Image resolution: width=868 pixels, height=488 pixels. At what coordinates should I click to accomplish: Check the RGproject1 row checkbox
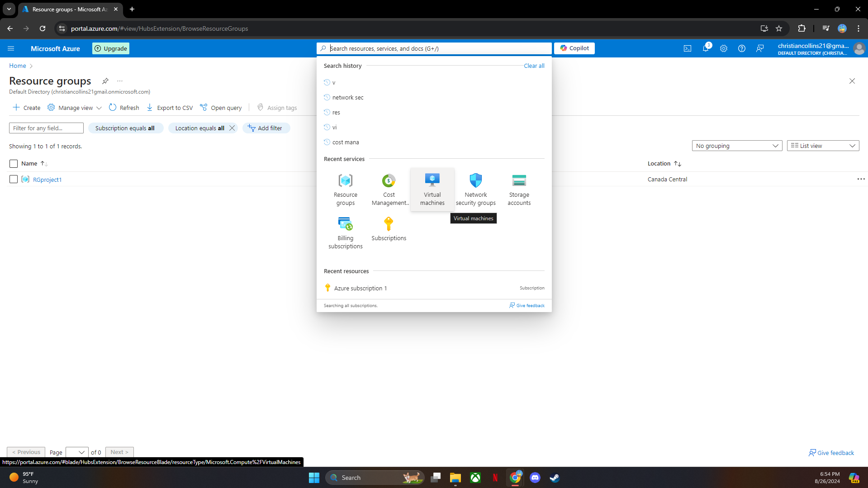pyautogui.click(x=13, y=179)
